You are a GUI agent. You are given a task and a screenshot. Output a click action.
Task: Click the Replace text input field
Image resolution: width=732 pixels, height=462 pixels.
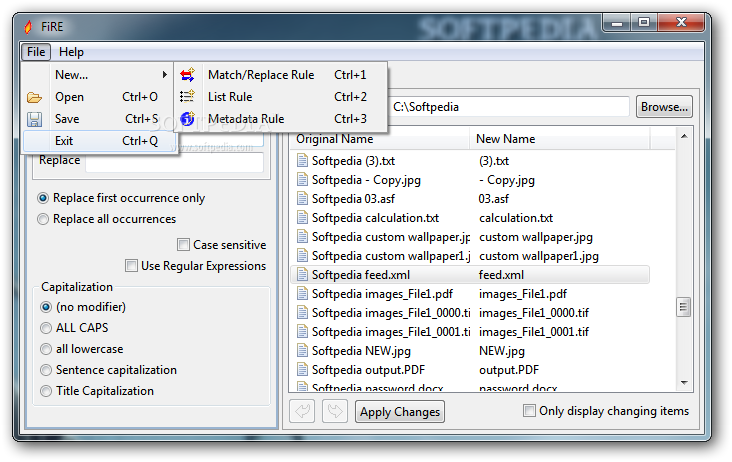click(x=175, y=161)
